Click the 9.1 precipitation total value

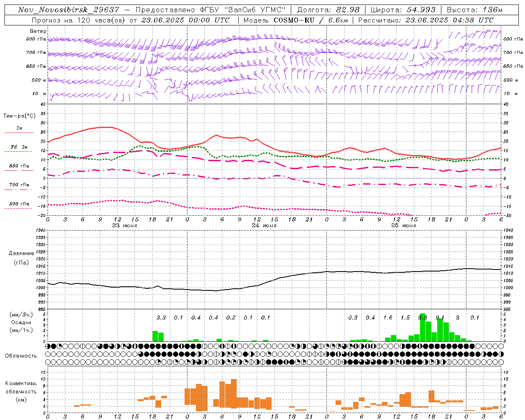(x=440, y=317)
